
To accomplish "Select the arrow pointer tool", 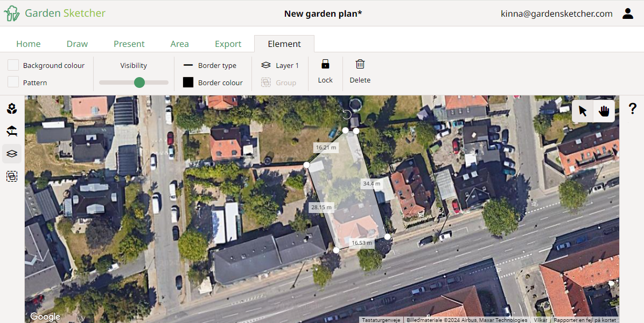I will point(583,111).
